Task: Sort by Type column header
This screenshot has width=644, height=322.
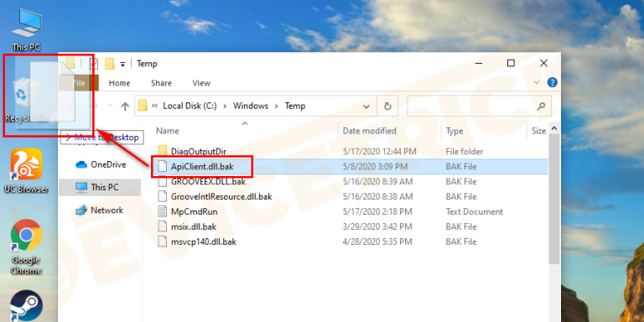Action: click(454, 131)
